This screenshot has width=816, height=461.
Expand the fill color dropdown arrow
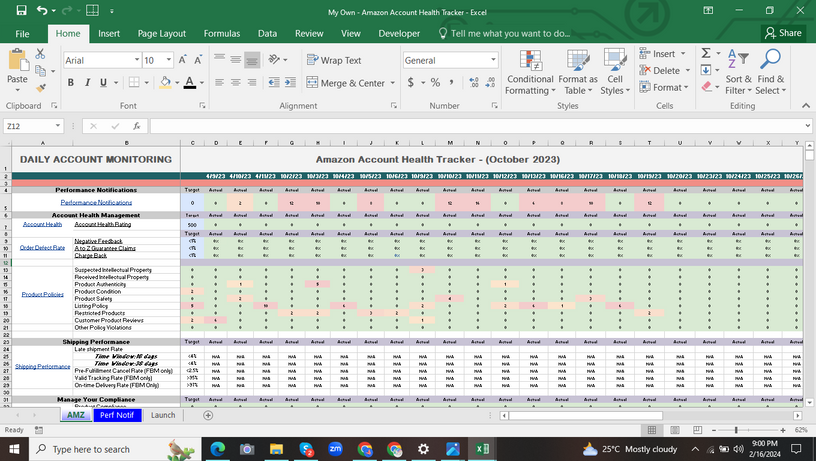pos(177,83)
